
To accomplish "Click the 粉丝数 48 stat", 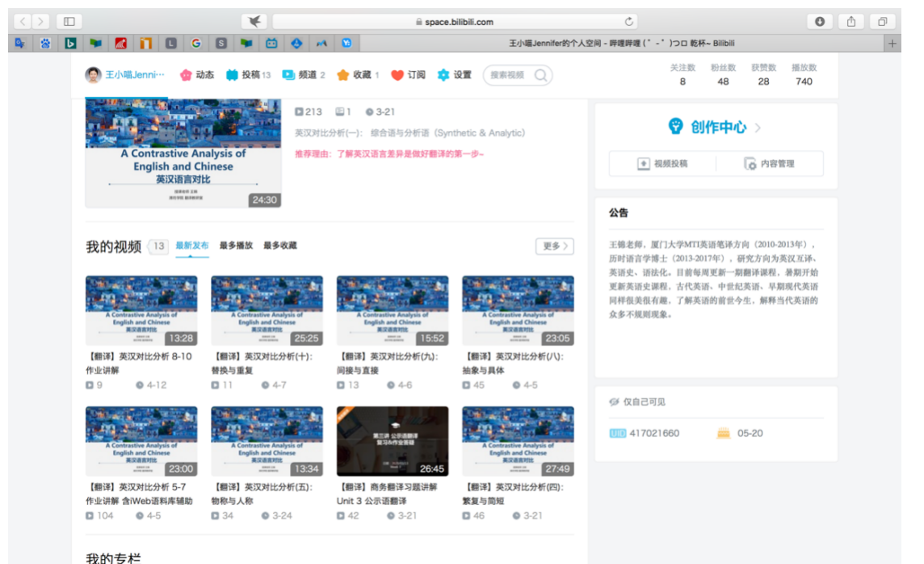I will (723, 75).
